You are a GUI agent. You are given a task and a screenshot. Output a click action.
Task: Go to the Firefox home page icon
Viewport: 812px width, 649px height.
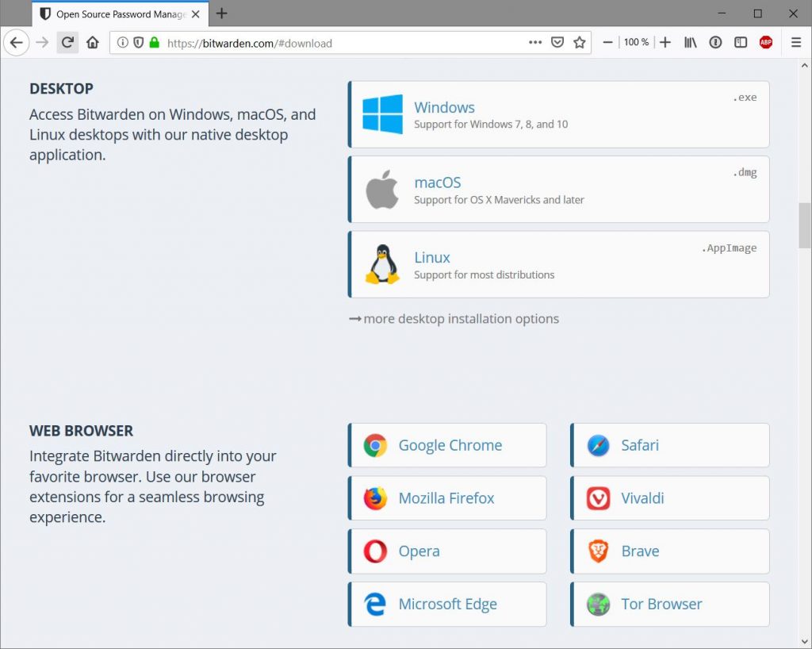click(93, 43)
